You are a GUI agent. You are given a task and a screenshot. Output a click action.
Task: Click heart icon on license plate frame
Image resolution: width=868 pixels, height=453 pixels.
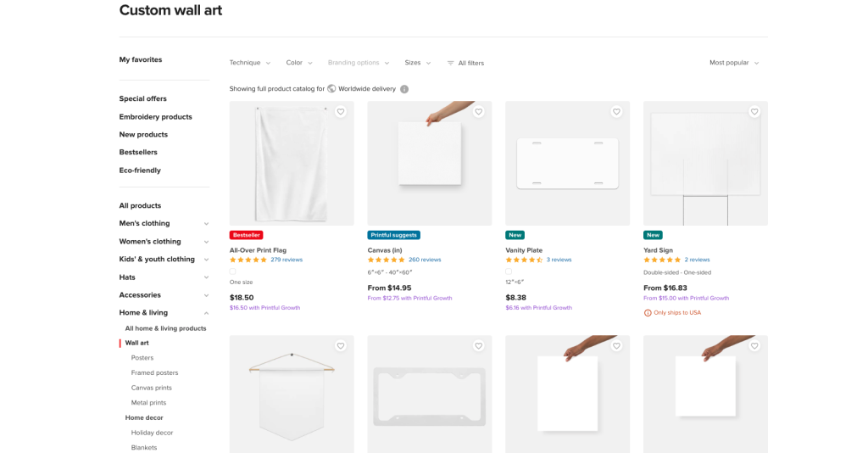(x=478, y=346)
